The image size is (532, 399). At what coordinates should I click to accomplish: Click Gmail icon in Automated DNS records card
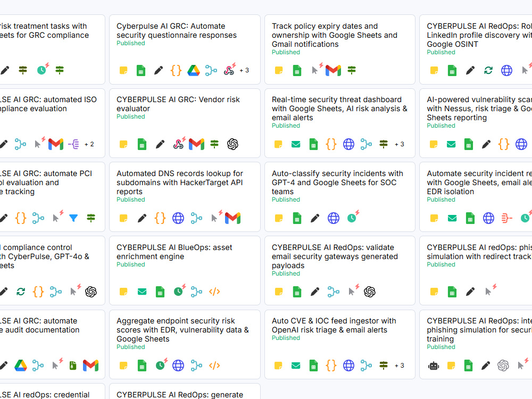[x=233, y=218]
